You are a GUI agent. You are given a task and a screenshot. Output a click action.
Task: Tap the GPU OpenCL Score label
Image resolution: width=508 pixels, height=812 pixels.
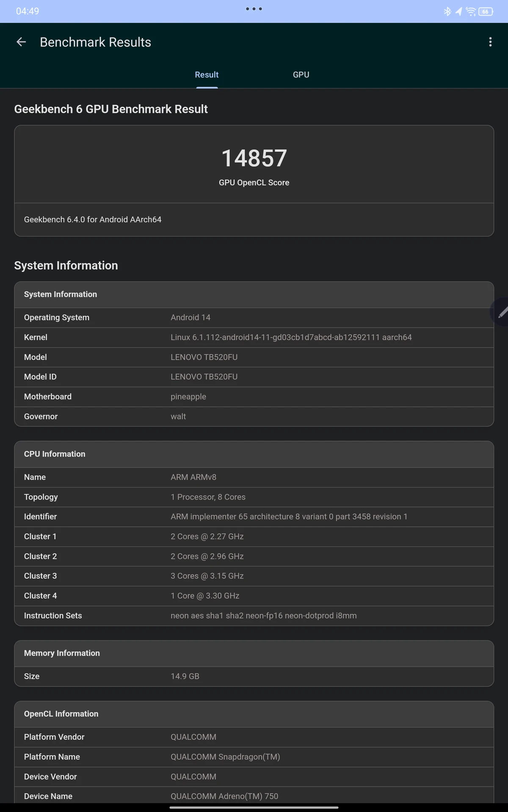(x=254, y=183)
